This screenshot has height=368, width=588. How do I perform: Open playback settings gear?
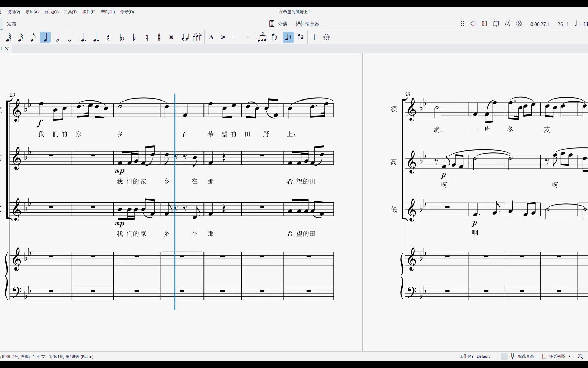point(519,24)
